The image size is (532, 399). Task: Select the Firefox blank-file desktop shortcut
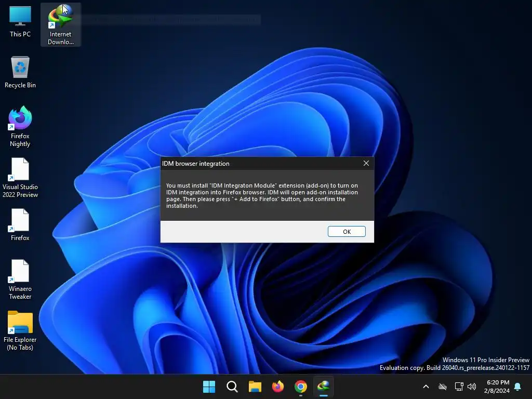pyautogui.click(x=20, y=224)
